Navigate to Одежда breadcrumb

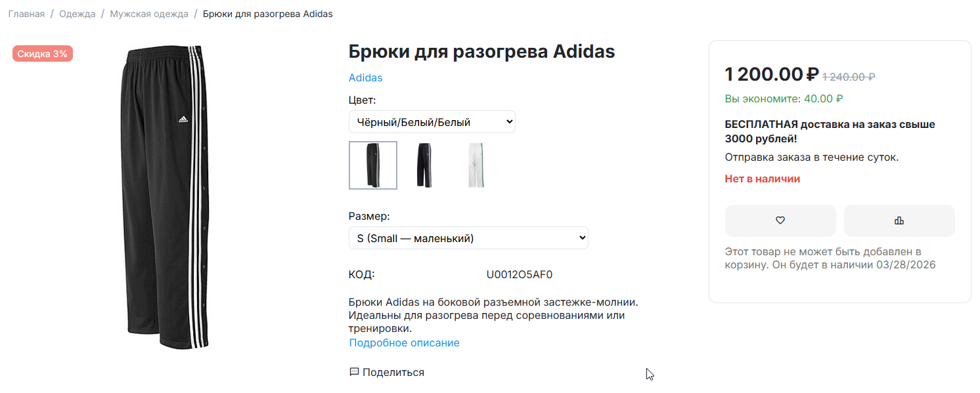[78, 14]
